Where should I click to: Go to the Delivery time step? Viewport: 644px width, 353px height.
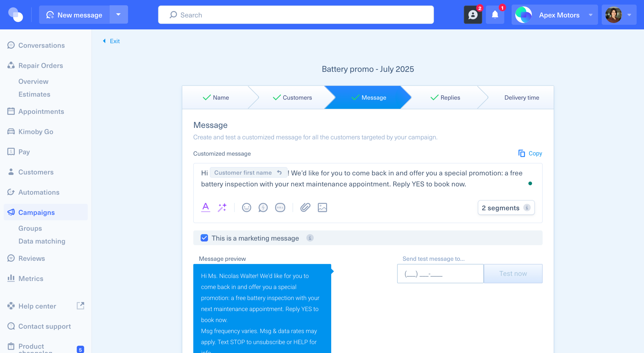tap(521, 97)
